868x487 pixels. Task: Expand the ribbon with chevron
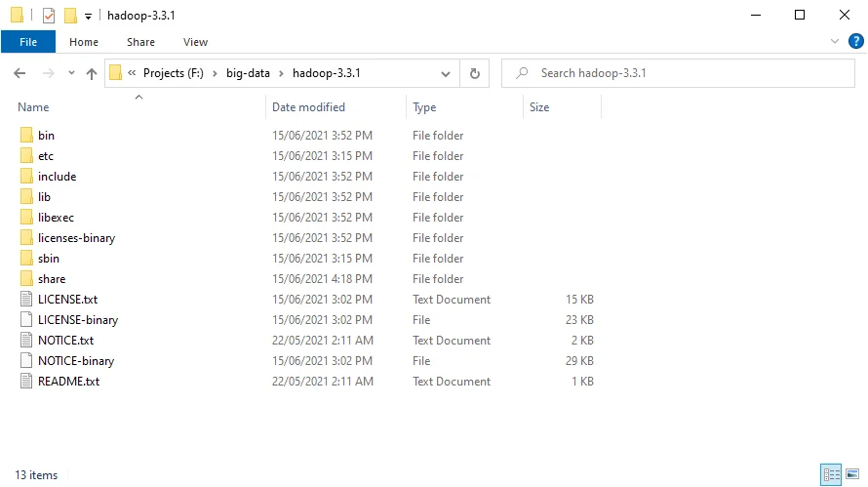[835, 42]
